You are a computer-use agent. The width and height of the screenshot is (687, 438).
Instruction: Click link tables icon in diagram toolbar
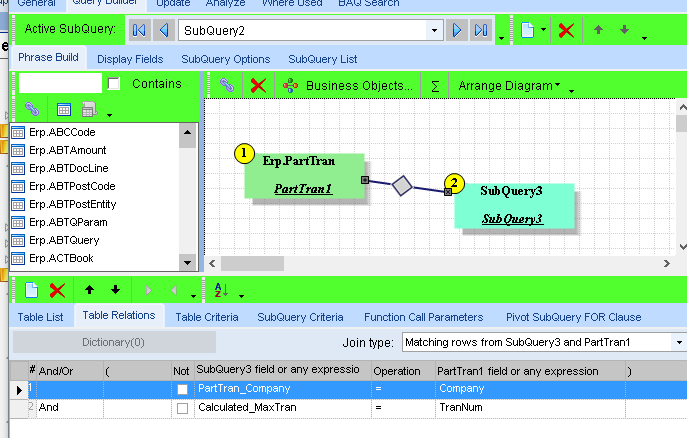pyautogui.click(x=227, y=85)
